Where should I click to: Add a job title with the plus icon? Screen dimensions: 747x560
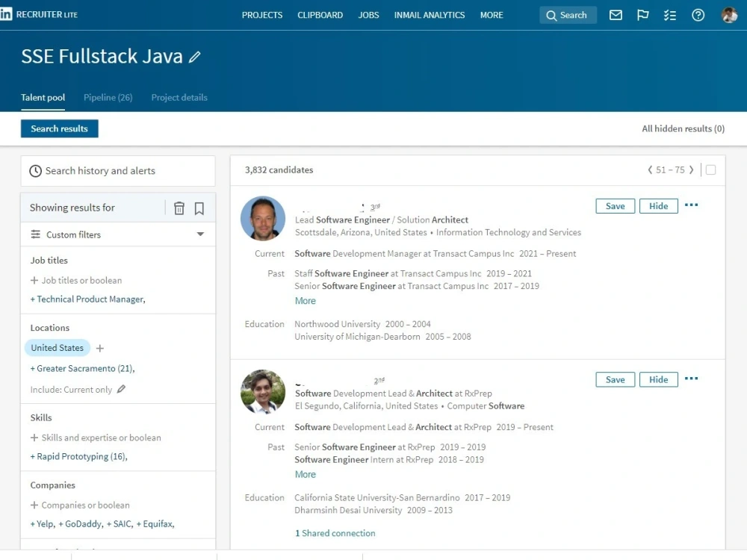click(34, 281)
